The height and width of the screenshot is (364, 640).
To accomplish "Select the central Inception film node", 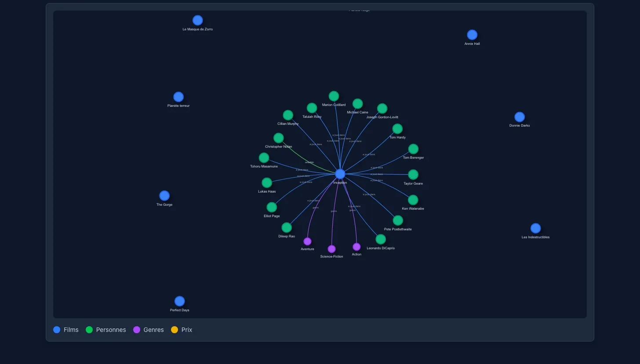I will pyautogui.click(x=340, y=174).
